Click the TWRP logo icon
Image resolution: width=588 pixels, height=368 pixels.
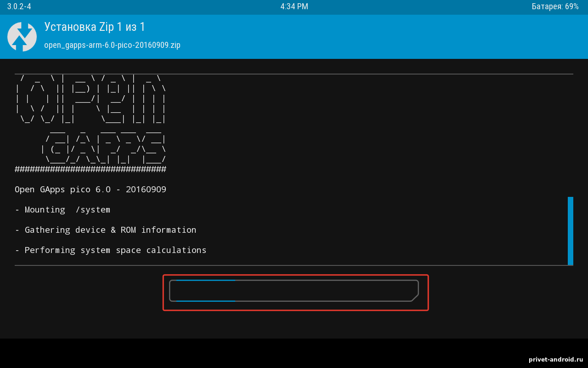22,37
